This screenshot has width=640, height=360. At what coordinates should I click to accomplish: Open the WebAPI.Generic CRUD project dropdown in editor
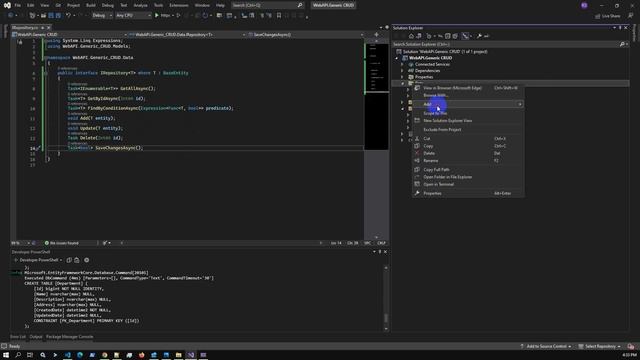click(x=70, y=35)
